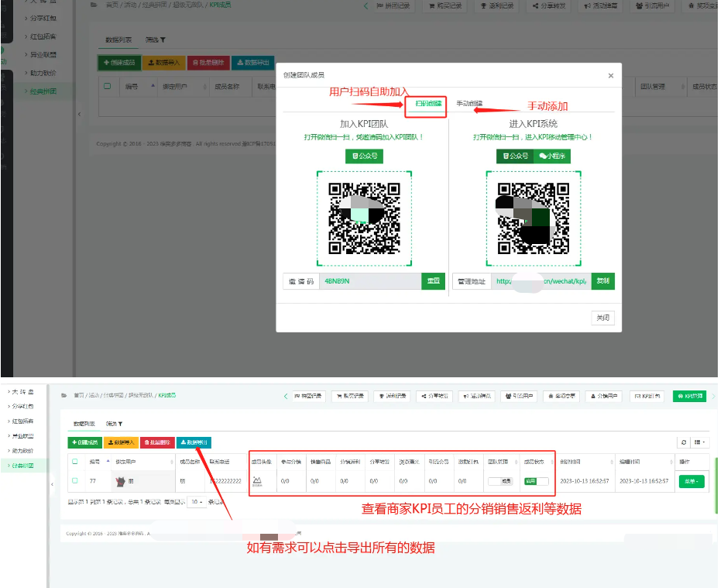Tick header checkbox in upper dimmed table
724x588 pixels.
108,86
